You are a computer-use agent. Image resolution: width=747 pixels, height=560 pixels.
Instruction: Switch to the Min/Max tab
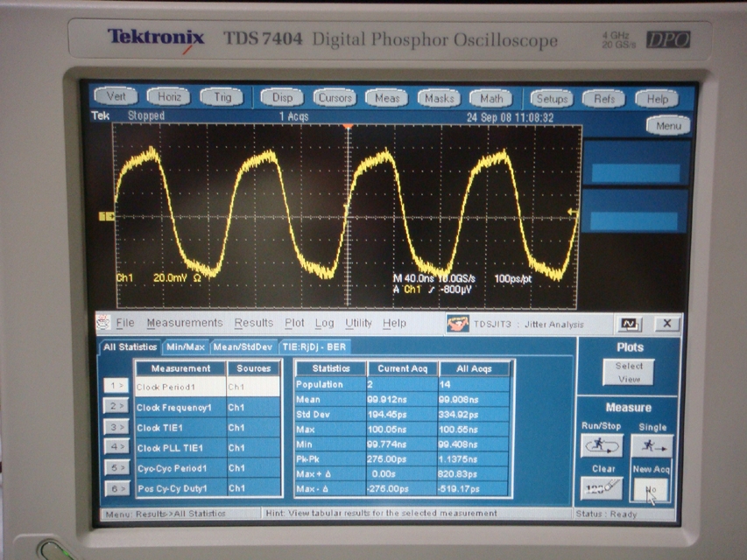[186, 347]
